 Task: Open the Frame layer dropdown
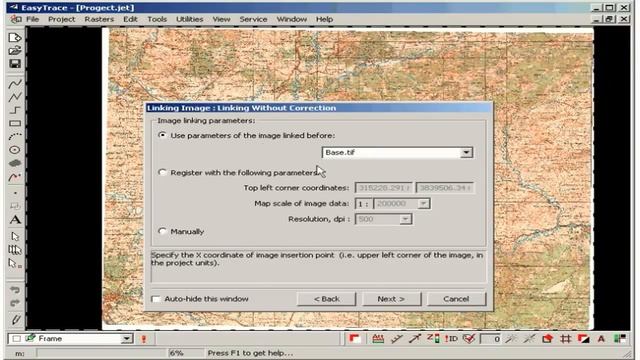point(127,339)
